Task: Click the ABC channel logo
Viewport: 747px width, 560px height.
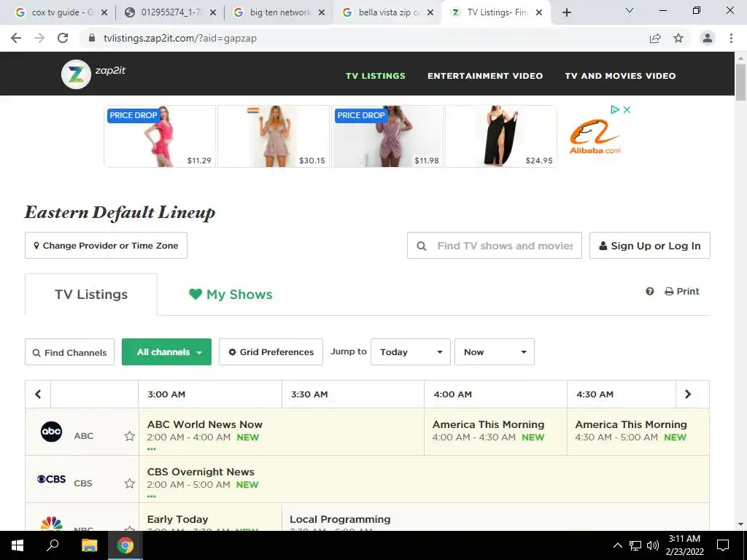Action: [x=52, y=432]
